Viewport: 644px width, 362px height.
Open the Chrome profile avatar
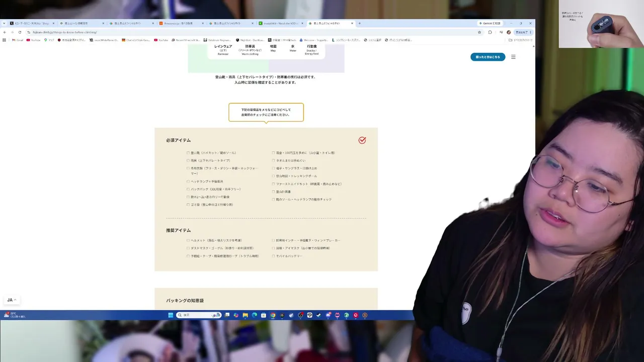pyautogui.click(x=509, y=32)
